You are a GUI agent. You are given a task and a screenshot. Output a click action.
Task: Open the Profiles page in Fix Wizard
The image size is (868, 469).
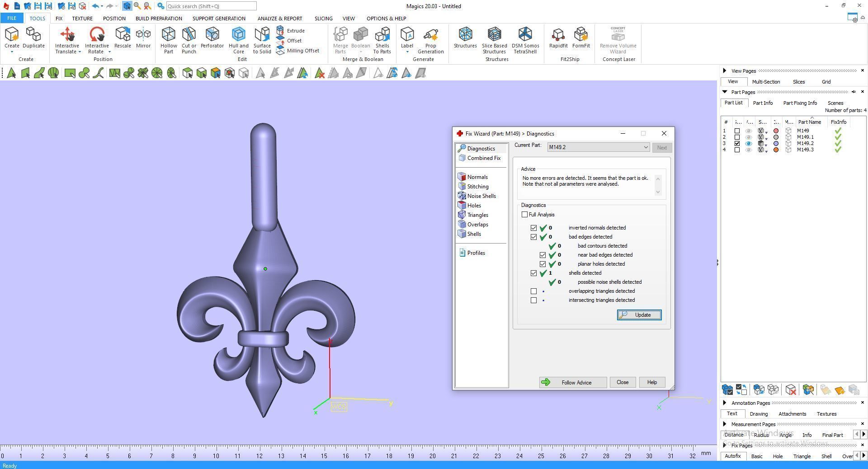[x=472, y=253]
